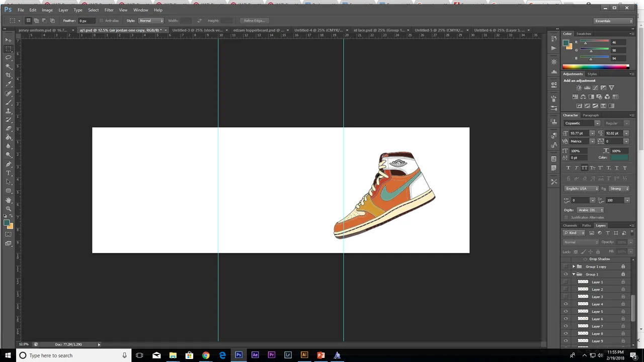Click the character text Color swatch
The image size is (644, 362).
pos(619,157)
